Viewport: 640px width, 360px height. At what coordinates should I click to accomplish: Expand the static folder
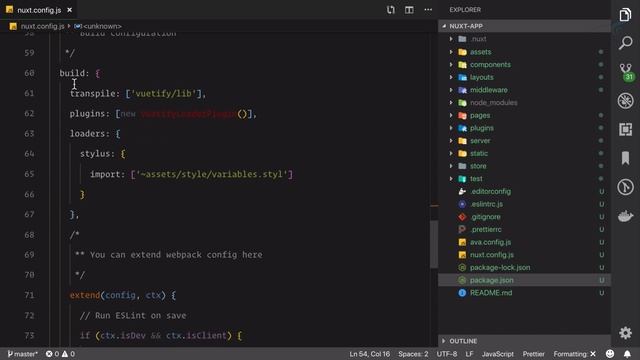click(524, 153)
